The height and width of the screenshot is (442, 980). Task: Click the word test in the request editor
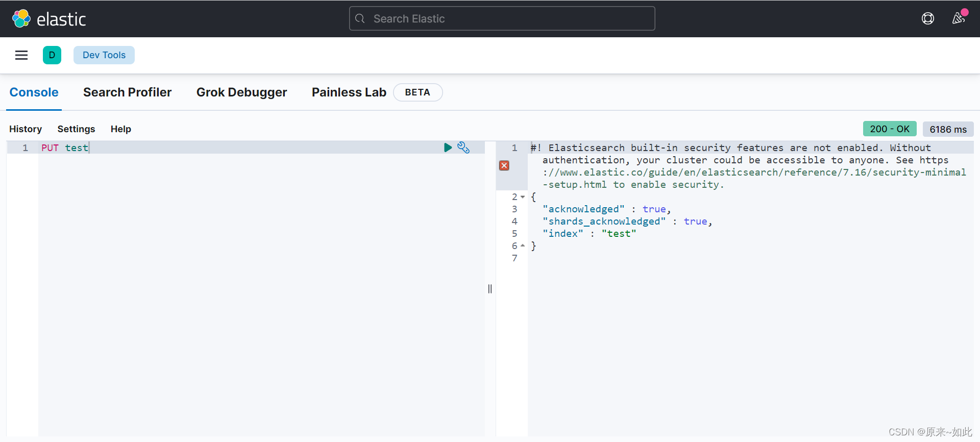(x=77, y=148)
